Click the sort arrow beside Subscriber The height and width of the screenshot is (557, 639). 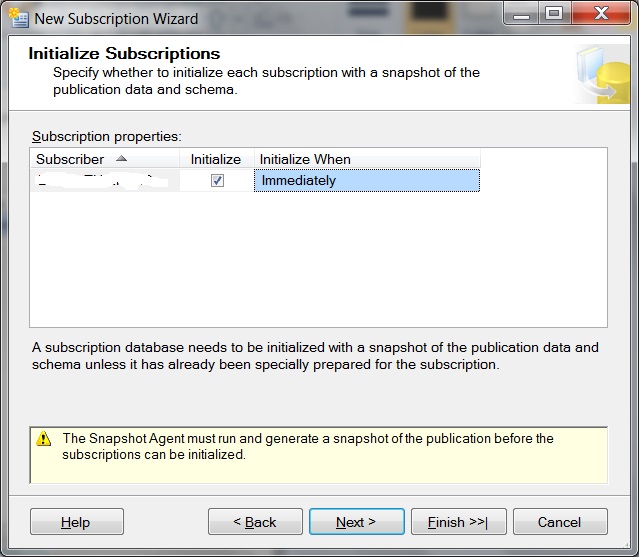point(121,159)
